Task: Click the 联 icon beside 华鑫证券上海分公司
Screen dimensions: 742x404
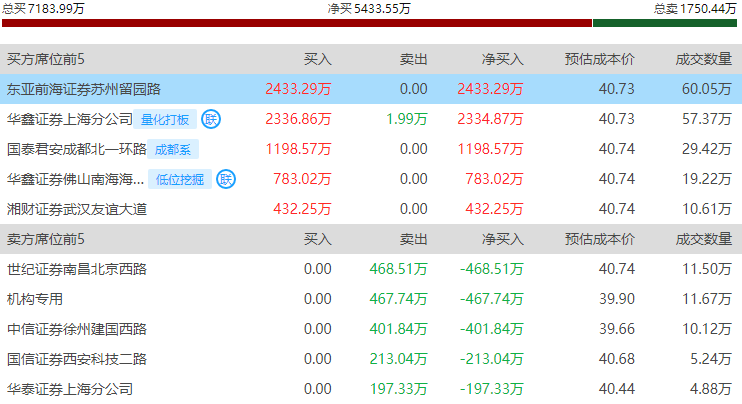Action: coord(211,119)
